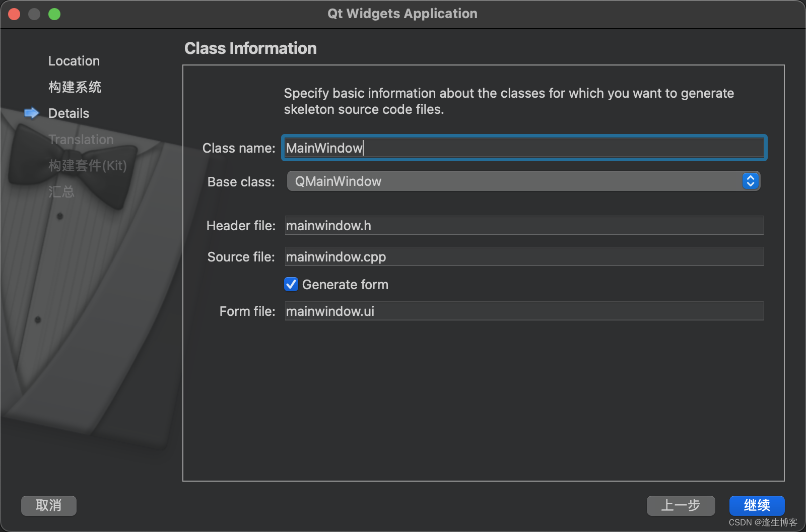
Task: Open the 构建套件(Kit) step
Action: coord(87,166)
